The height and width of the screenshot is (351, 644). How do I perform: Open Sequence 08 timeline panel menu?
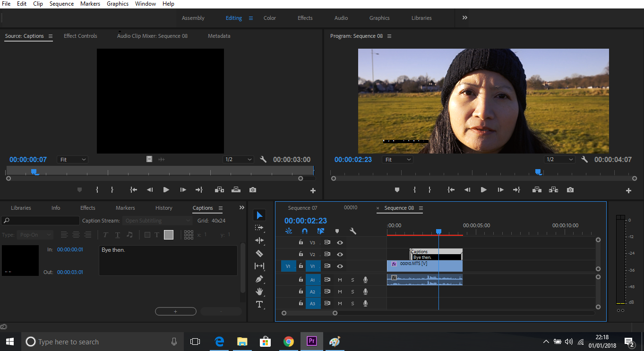421,208
